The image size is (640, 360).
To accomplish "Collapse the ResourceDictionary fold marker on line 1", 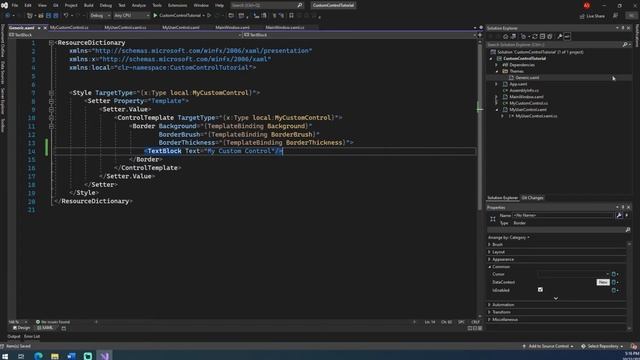I will [x=51, y=42].
